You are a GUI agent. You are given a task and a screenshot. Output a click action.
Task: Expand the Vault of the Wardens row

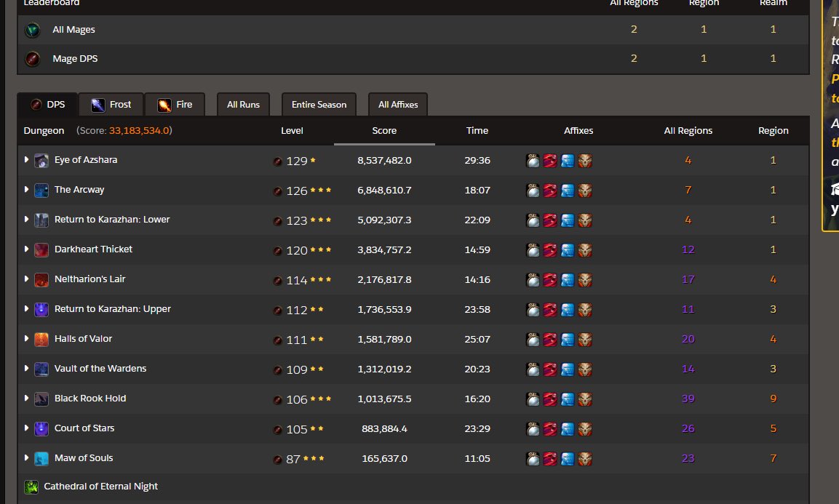[26, 369]
